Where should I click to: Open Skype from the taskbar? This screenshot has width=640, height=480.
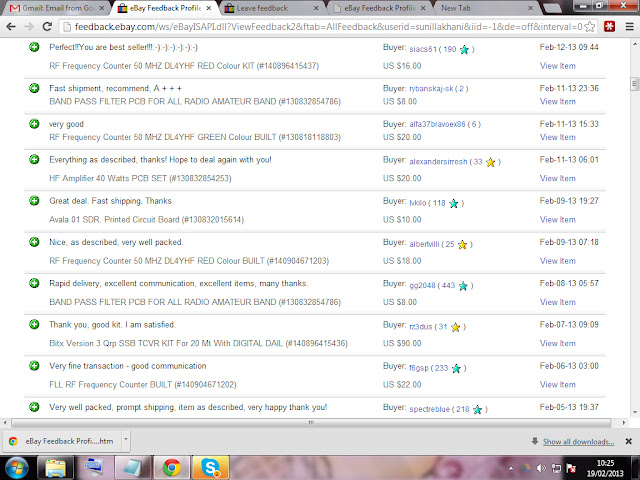coord(211,468)
